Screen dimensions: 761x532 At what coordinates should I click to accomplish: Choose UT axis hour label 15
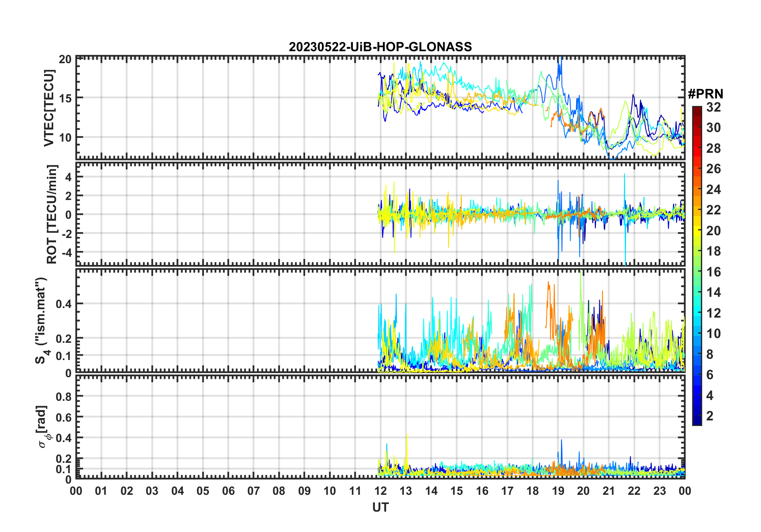coord(457,491)
